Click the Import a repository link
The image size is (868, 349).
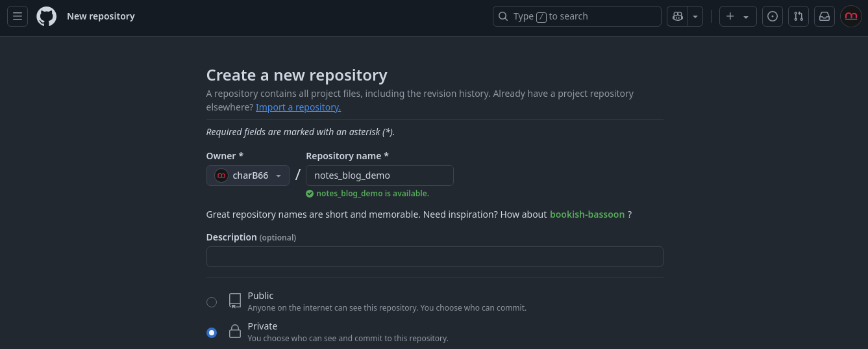click(x=298, y=107)
